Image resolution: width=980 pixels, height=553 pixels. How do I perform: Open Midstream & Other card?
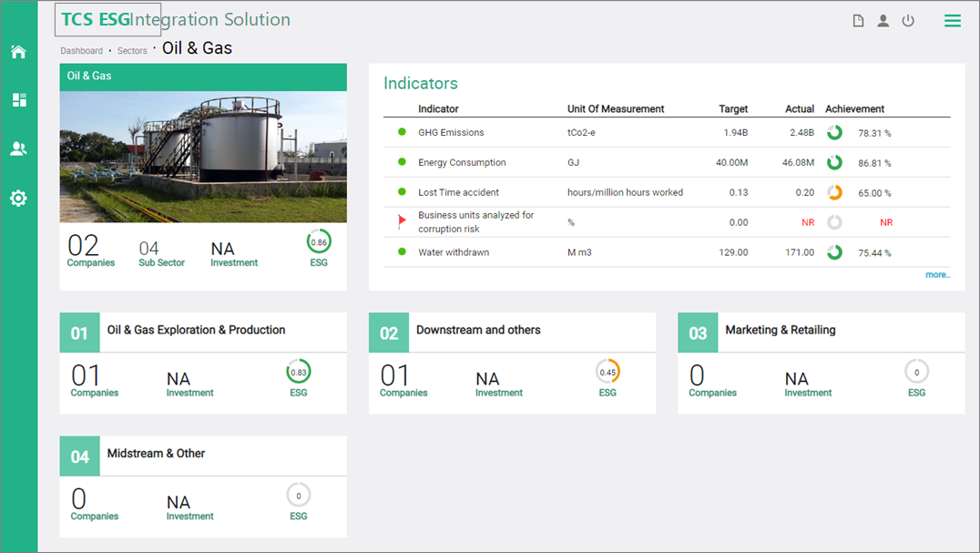pos(203,486)
